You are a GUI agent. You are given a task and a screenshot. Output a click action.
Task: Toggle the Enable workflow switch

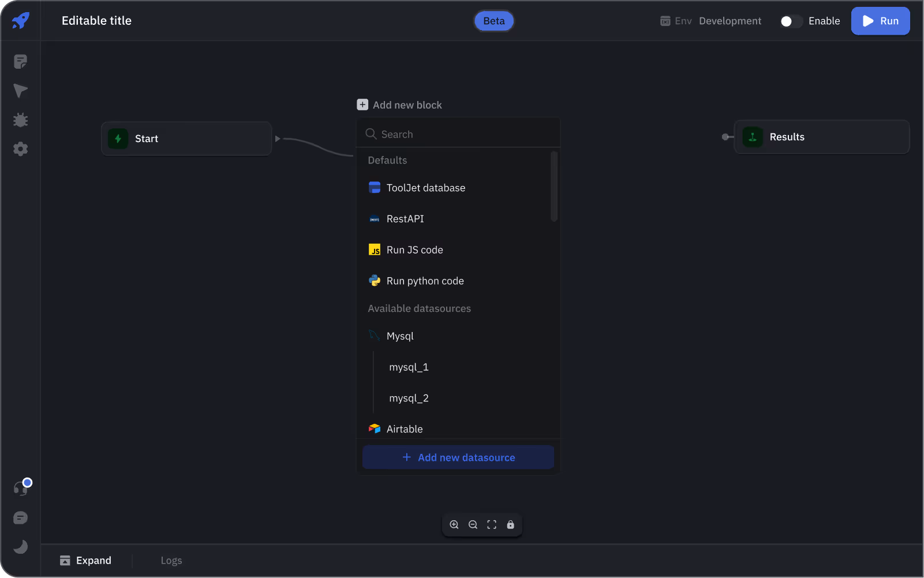(x=791, y=21)
